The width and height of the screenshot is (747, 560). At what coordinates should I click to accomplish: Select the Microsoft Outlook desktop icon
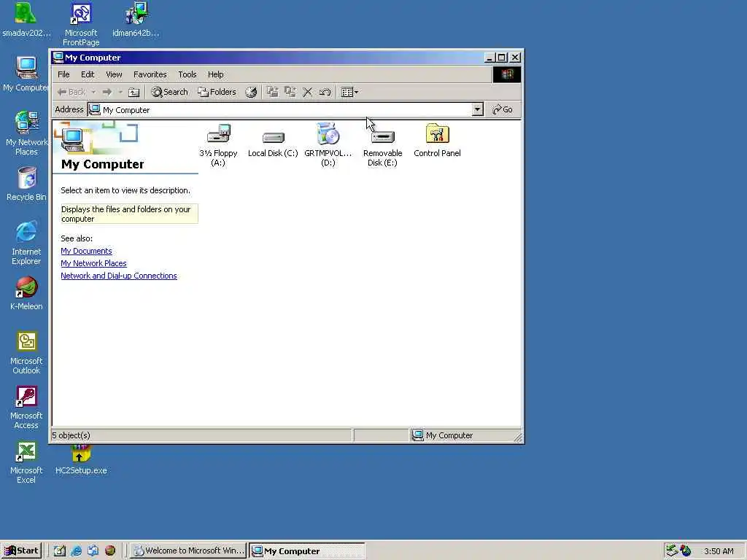point(26,352)
